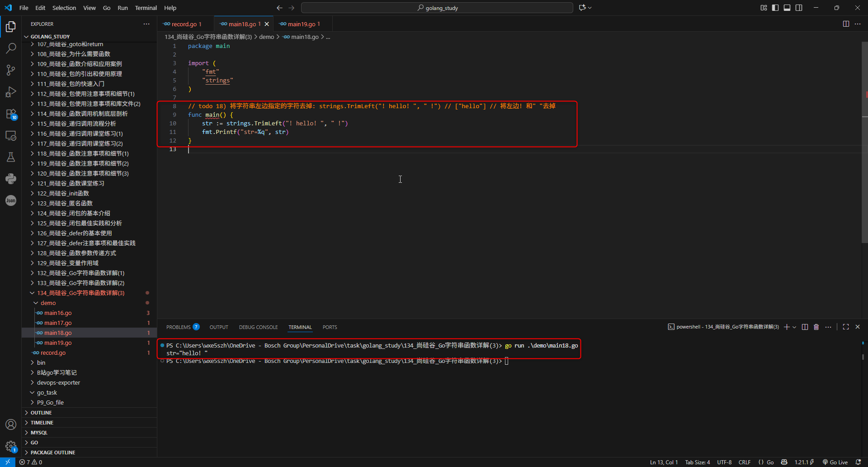The width and height of the screenshot is (868, 467).
Task: Switch to the DEBUG CONSOLE panel tab
Action: pyautogui.click(x=259, y=327)
